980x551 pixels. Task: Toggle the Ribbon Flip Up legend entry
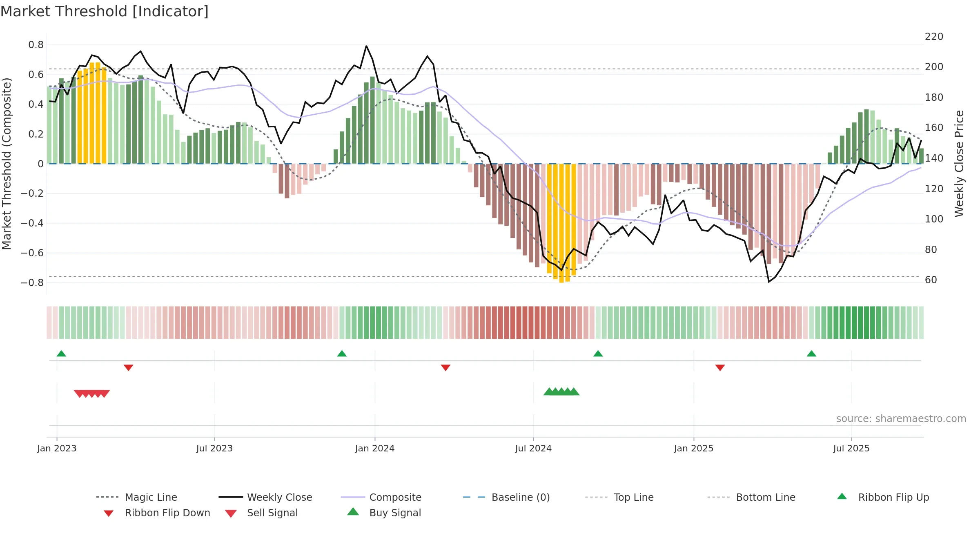883,497
